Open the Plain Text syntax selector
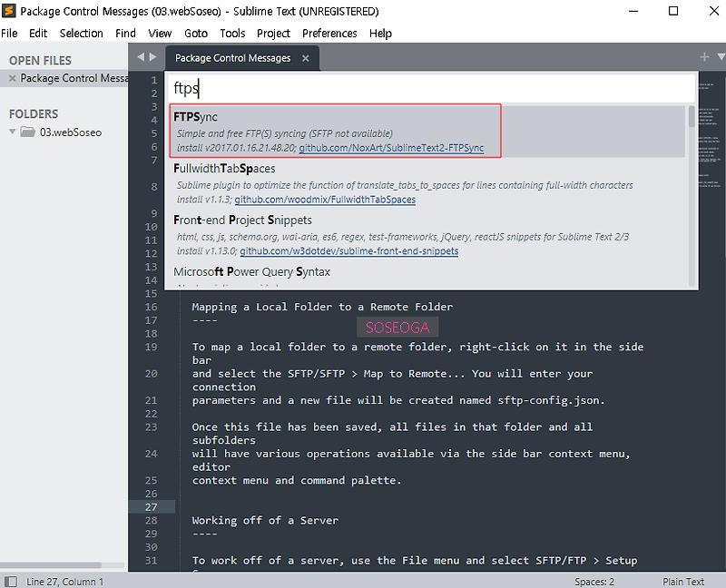Viewport: 726px width, 588px height. coord(682,582)
